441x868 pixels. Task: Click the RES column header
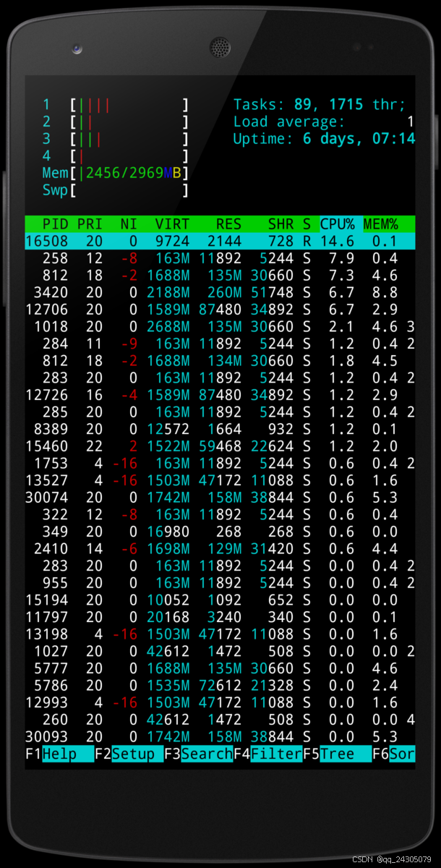(x=228, y=224)
